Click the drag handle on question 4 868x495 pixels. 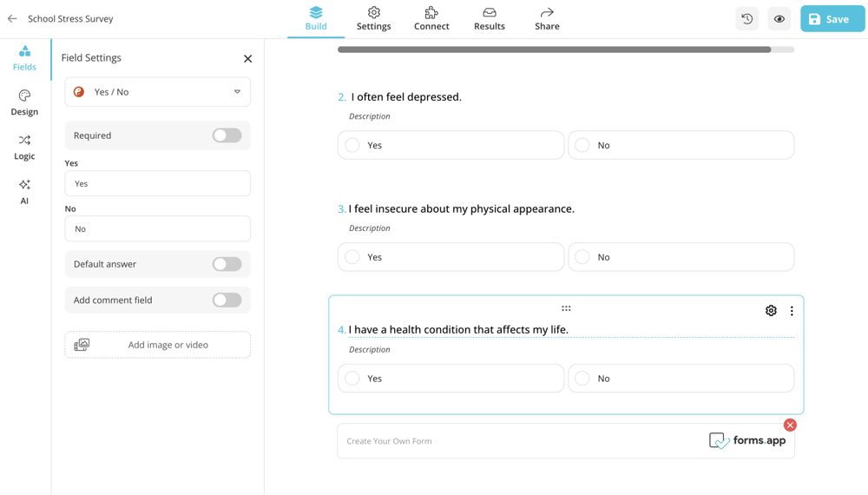click(566, 308)
